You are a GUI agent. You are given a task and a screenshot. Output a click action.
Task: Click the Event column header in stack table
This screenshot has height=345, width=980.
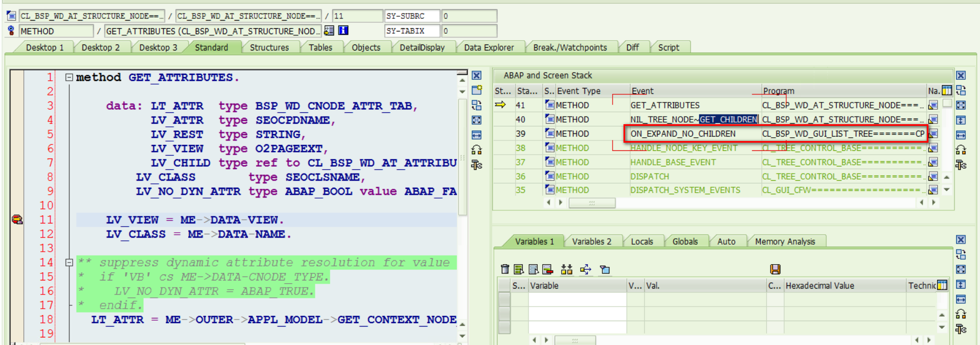click(696, 91)
